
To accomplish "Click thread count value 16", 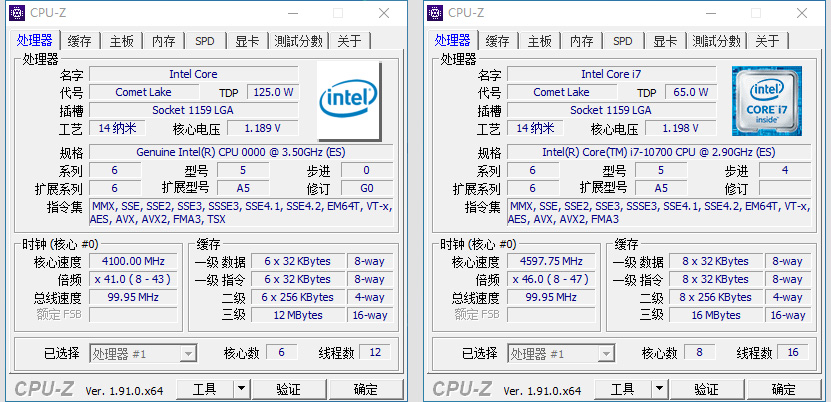I will point(793,352).
